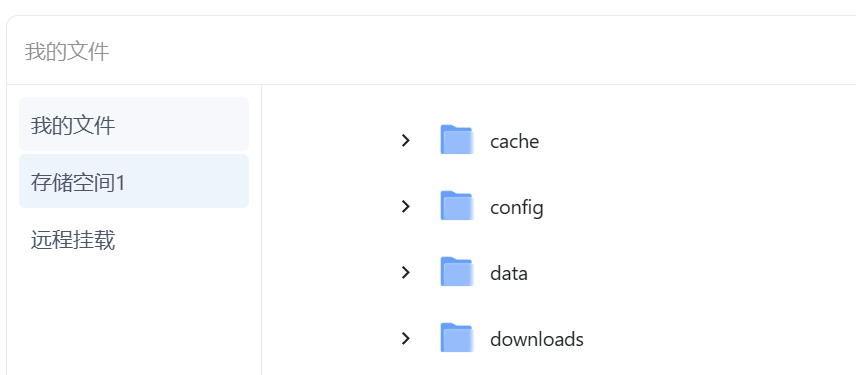The height and width of the screenshot is (375, 856).
Task: Switch to 远程挂载 in the sidebar
Action: coord(134,240)
